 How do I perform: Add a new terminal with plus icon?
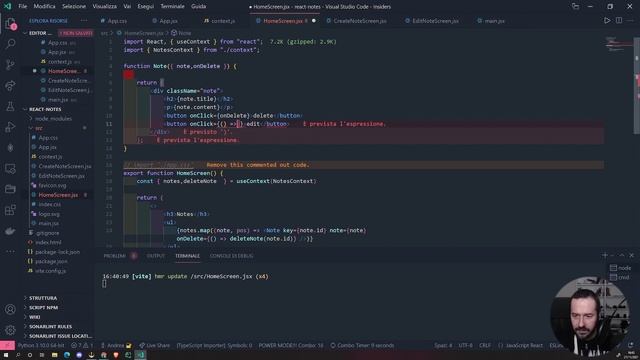click(604, 255)
